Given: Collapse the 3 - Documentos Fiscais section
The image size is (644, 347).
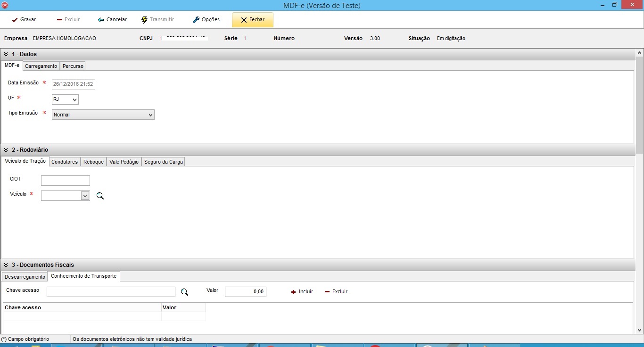Looking at the screenshot, I should tap(6, 265).
